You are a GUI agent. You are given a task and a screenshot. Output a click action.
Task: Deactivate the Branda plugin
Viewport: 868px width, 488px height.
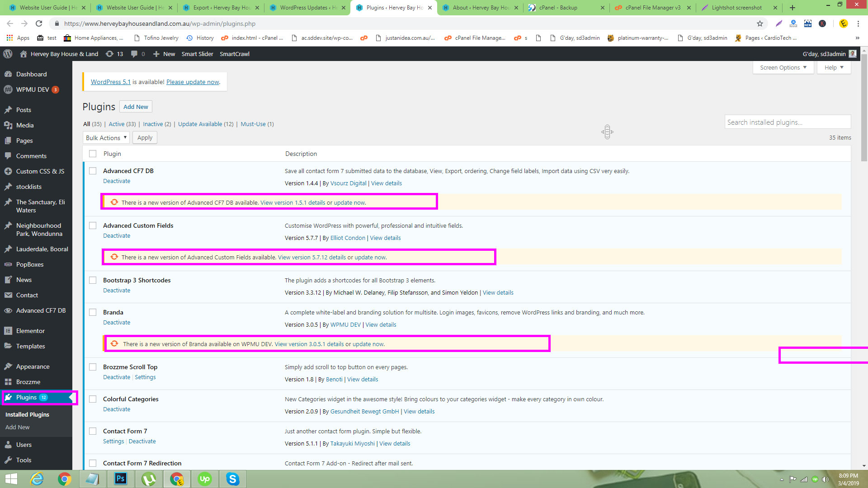(x=117, y=322)
